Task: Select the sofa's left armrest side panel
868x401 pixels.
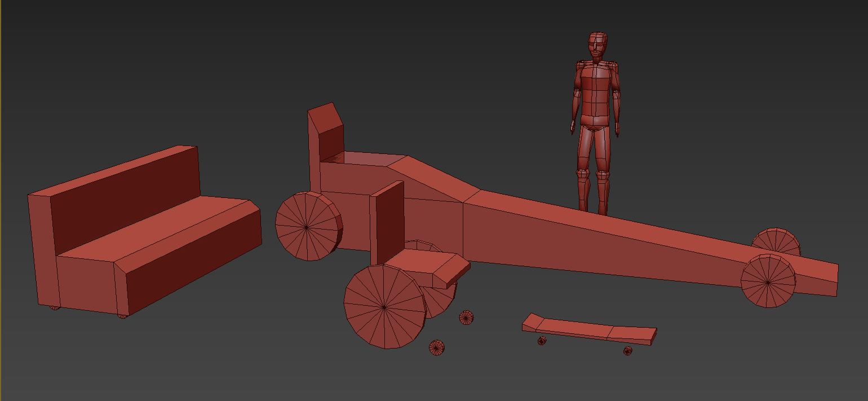Action: (x=44, y=248)
